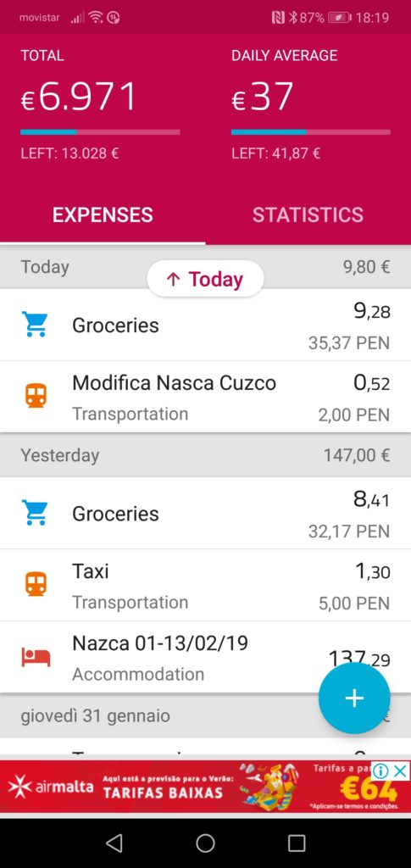Tap the train icon beside Modifica Nasca Cuzco
The width and height of the screenshot is (411, 868).
(36, 396)
